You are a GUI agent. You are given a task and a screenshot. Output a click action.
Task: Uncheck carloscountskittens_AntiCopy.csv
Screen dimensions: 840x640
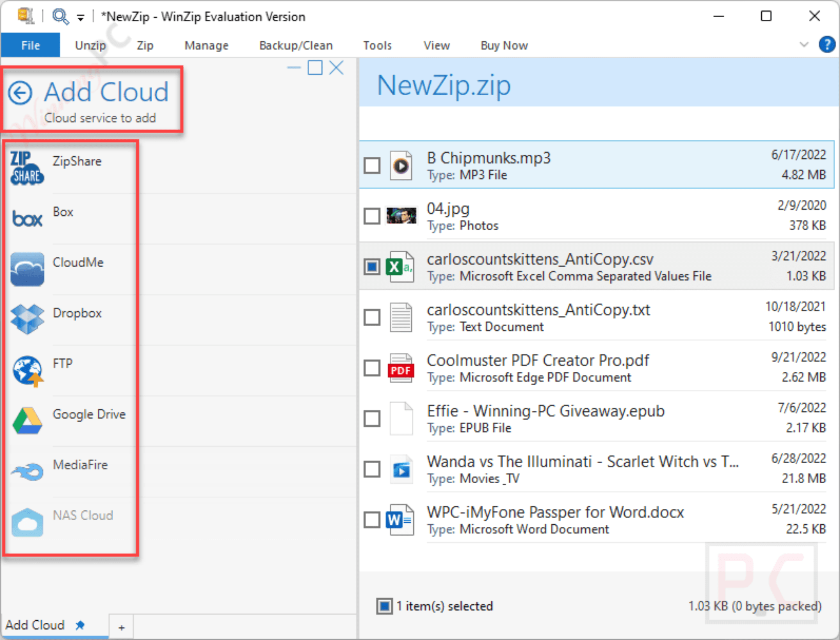(372, 266)
